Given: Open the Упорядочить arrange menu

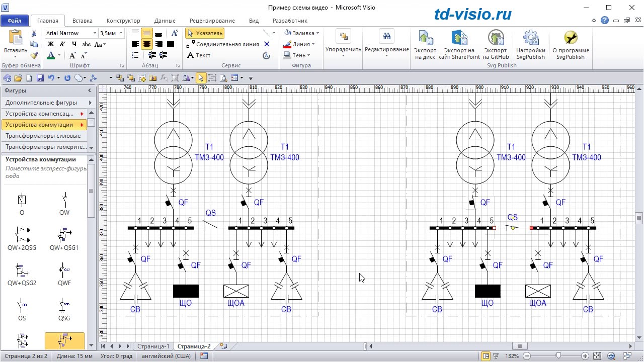Looking at the screenshot, I should [344, 43].
